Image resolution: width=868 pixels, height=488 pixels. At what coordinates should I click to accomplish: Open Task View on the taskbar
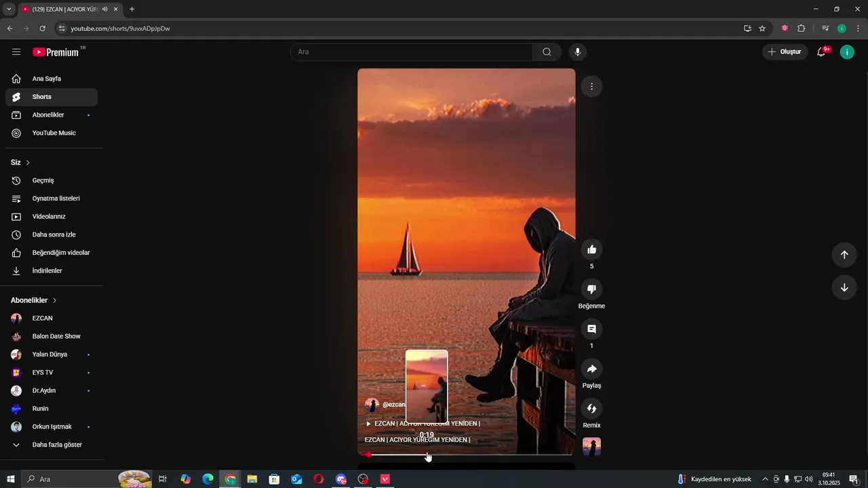point(163,479)
